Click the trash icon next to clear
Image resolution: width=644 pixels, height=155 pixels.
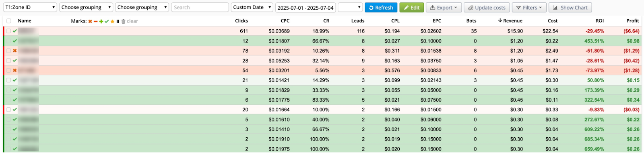(123, 21)
